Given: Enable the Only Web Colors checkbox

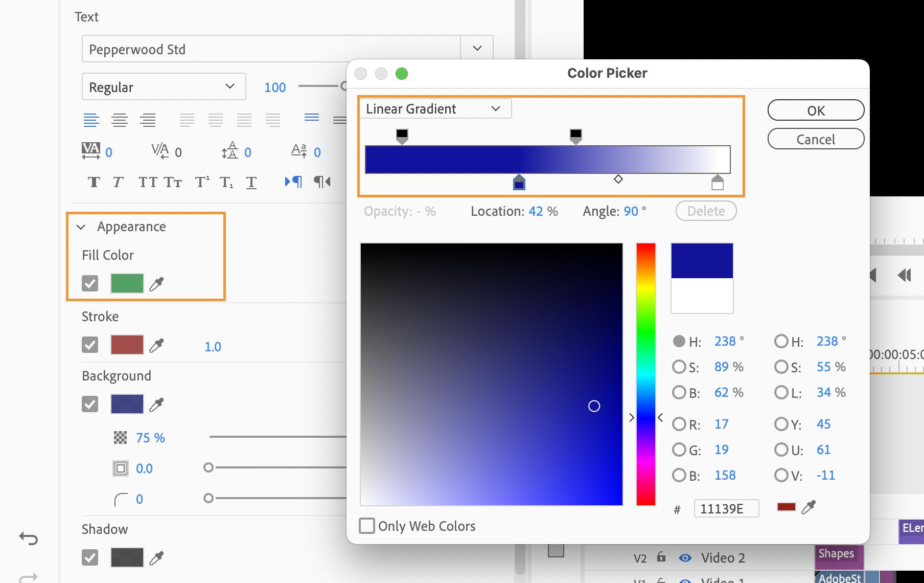Looking at the screenshot, I should 367,526.
